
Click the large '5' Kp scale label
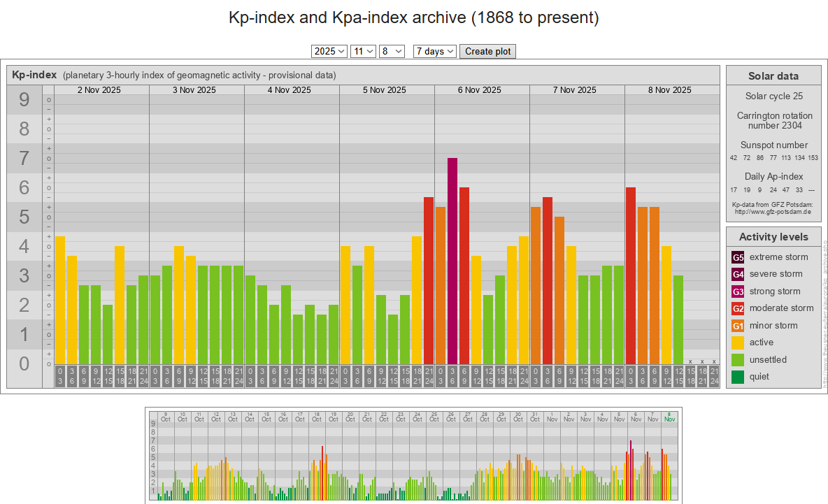(x=24, y=217)
